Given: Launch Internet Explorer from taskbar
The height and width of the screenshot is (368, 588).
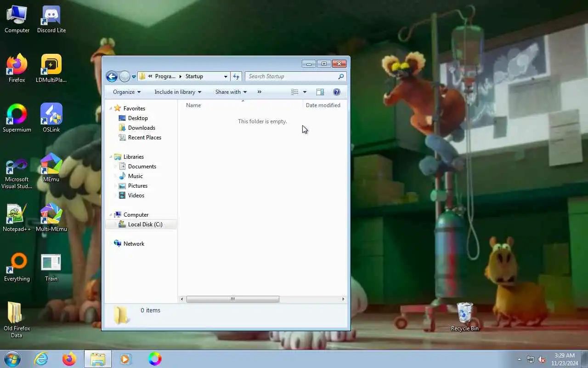Looking at the screenshot, I should coord(41,359).
